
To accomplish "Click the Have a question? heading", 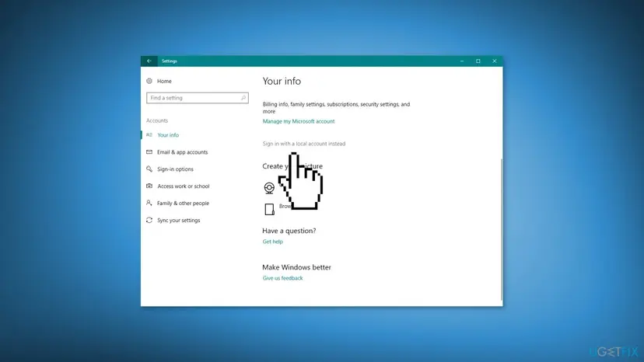I will (x=289, y=231).
